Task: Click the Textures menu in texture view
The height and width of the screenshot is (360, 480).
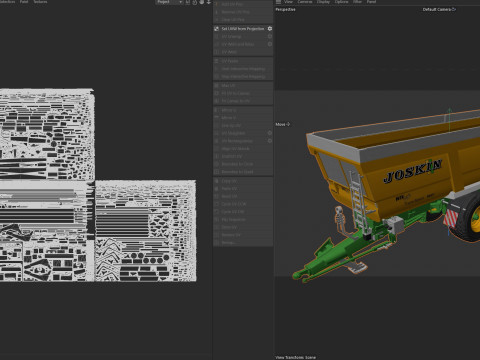Action: (x=40, y=2)
